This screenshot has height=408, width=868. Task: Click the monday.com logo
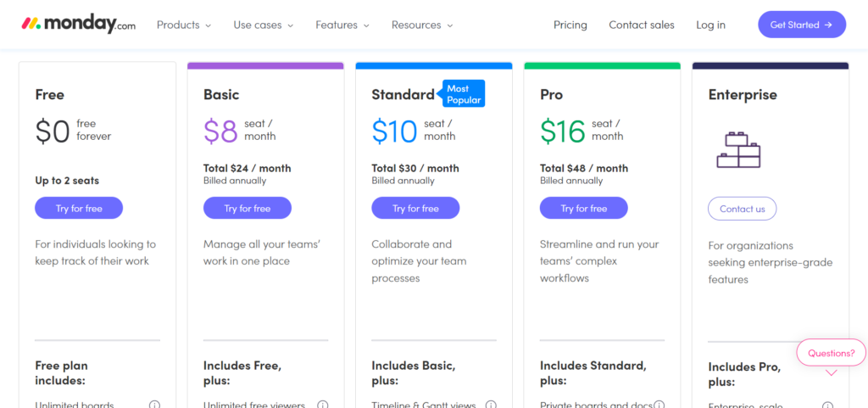78,25
